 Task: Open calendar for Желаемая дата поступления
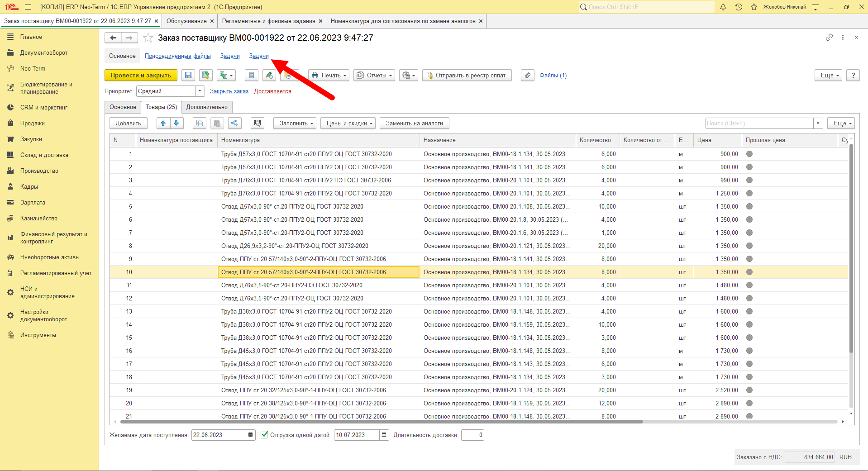(250, 435)
